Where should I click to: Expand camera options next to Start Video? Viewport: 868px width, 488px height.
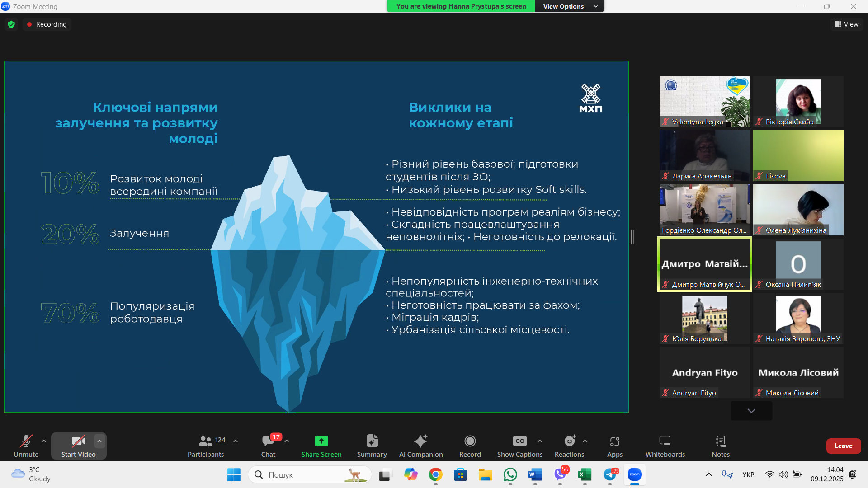[x=99, y=441]
